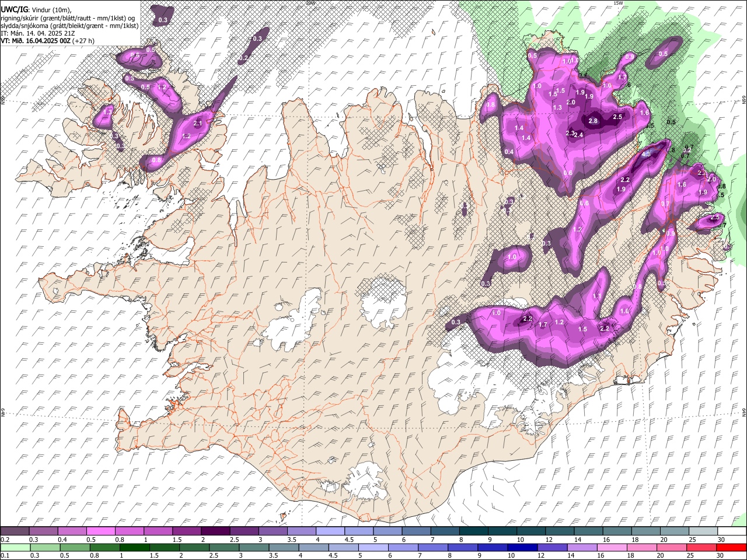Click the bright red 30 swatch ending the lower legend row
The image size is (747, 560).
[x=732, y=547]
